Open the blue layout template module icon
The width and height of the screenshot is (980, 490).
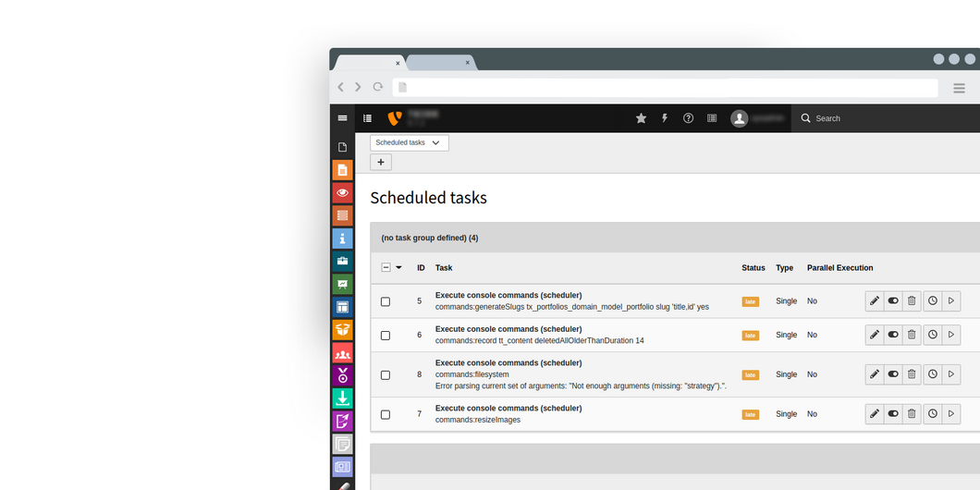coord(342,307)
